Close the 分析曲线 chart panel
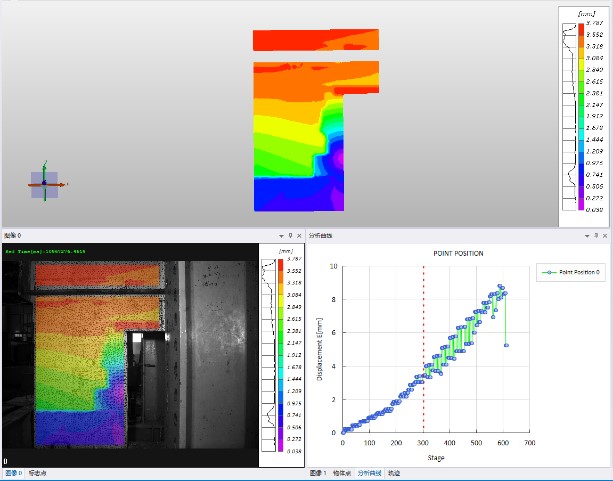Image resolution: width=613 pixels, height=481 pixels. 606,235
